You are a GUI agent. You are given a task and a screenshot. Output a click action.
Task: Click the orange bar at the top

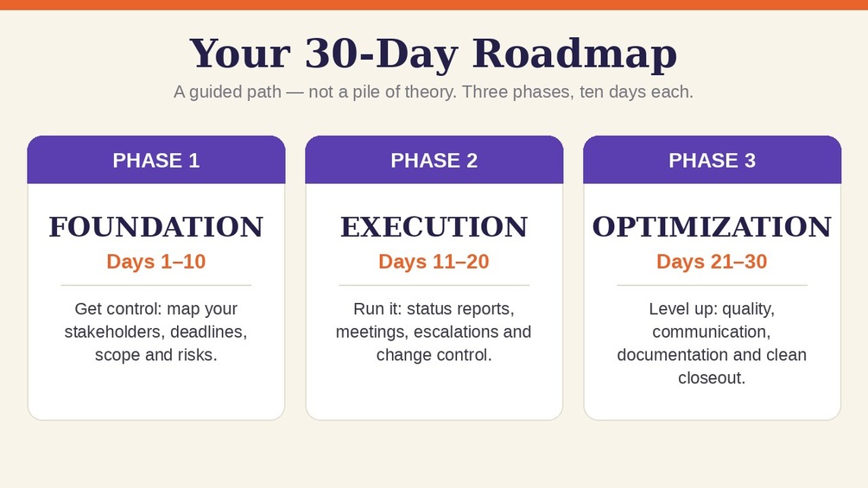pyautogui.click(x=434, y=5)
